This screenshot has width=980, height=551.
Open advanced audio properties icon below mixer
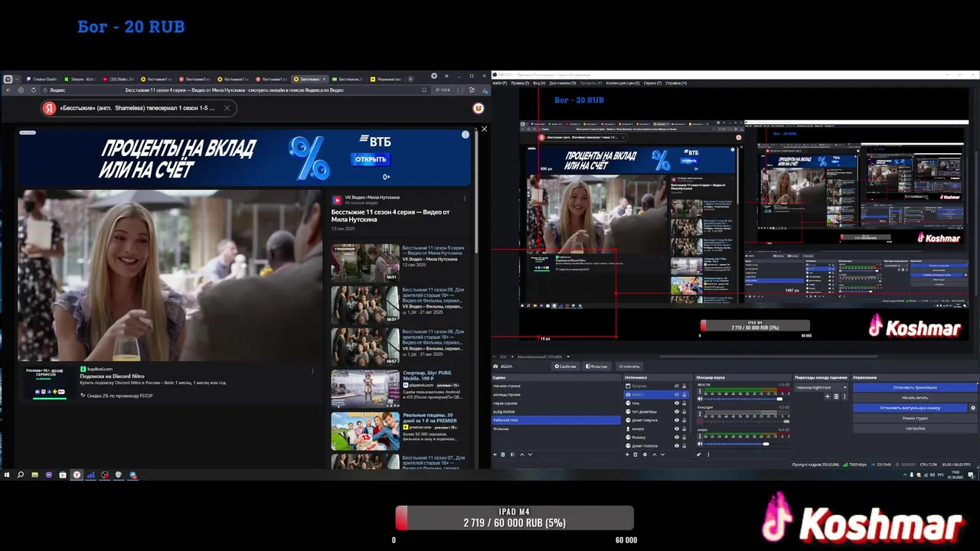click(x=699, y=454)
